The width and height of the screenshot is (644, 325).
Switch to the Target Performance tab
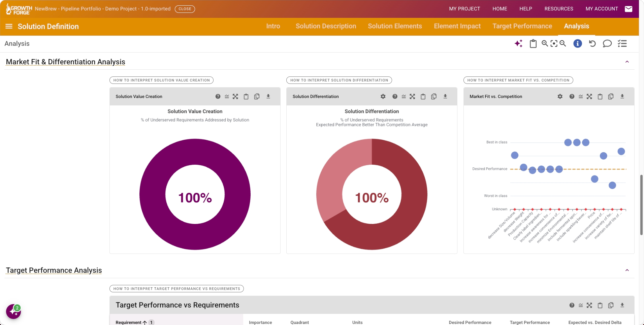pyautogui.click(x=522, y=26)
